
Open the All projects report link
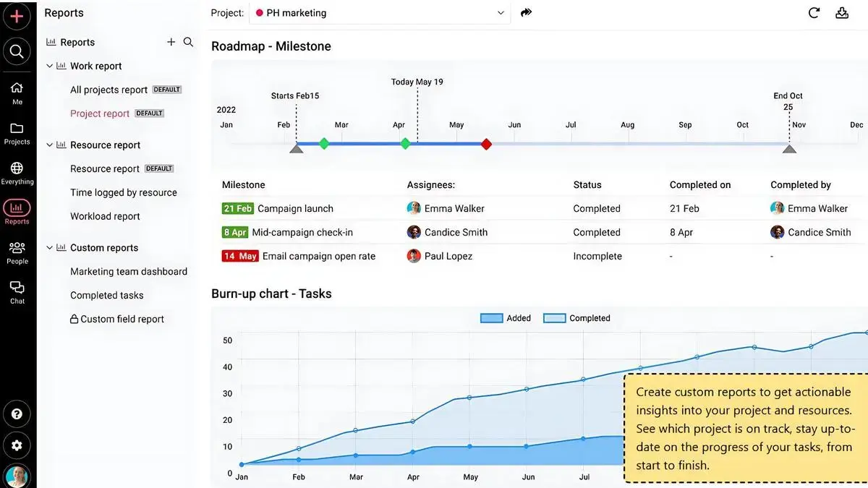(109, 90)
